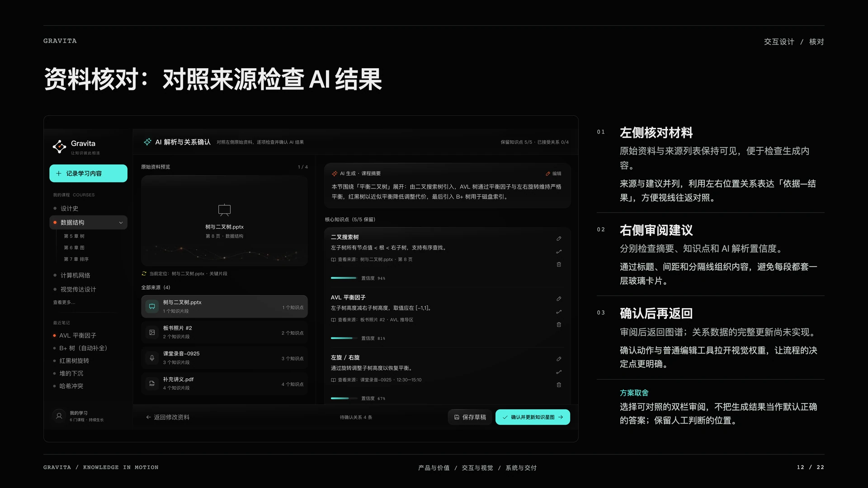The width and height of the screenshot is (868, 488).
Task: Click the sync icon next to 当前定位
Action: [x=144, y=273]
